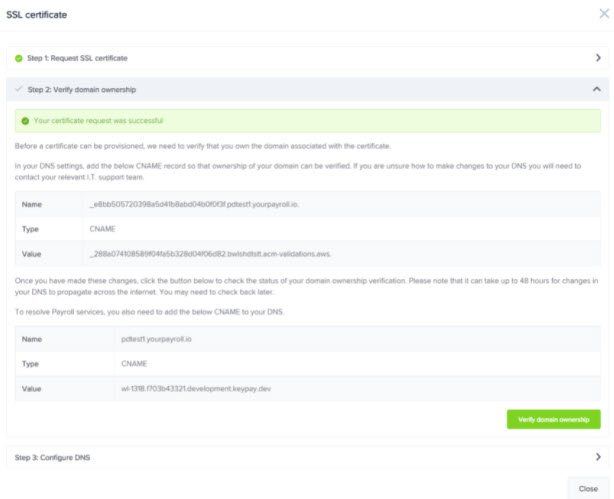Click the certificate request was successful banner
Screen dimensions: 614x499
[307, 121]
